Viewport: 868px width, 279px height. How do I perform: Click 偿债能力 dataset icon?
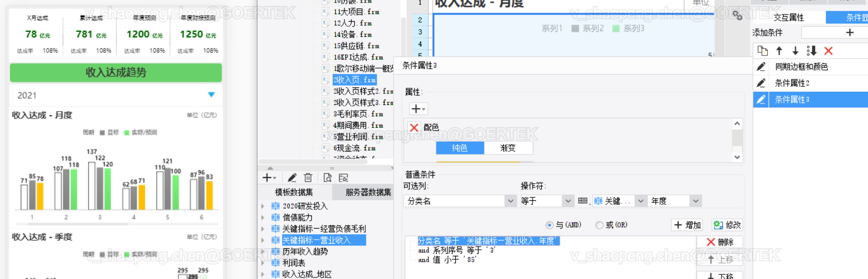coord(275,217)
